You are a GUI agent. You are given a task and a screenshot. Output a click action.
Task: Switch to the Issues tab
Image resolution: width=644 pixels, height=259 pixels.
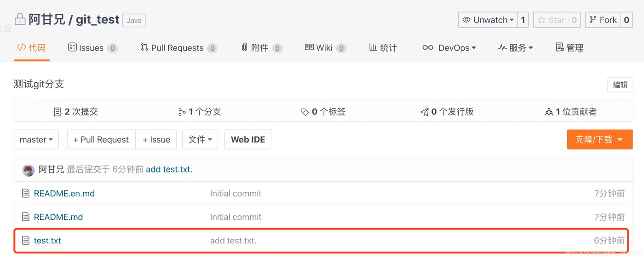point(86,48)
